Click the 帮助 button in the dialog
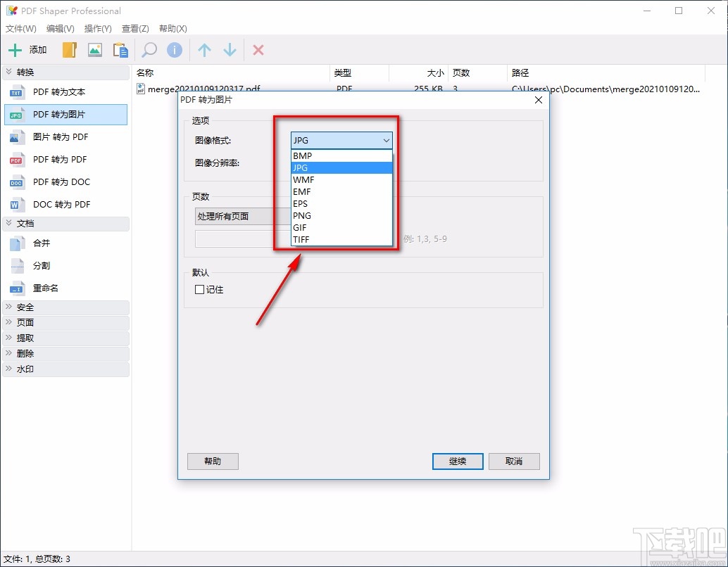This screenshot has height=567, width=728. 213,461
